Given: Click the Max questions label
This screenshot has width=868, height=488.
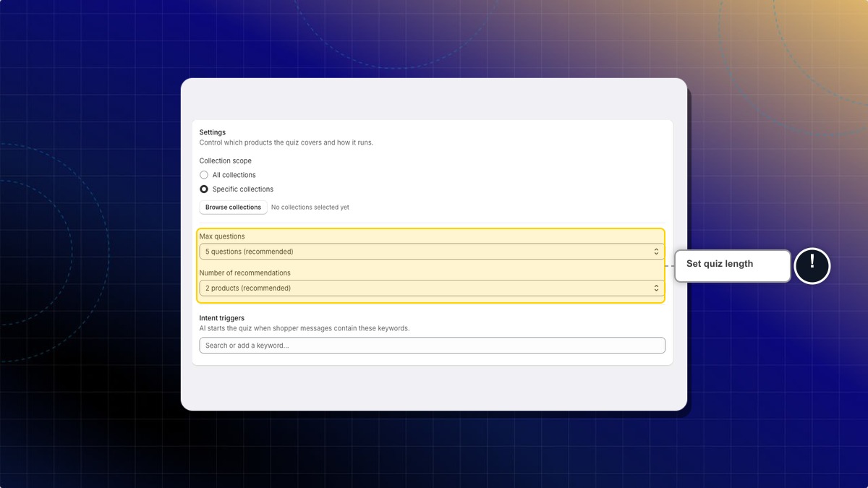Looking at the screenshot, I should coord(222,236).
